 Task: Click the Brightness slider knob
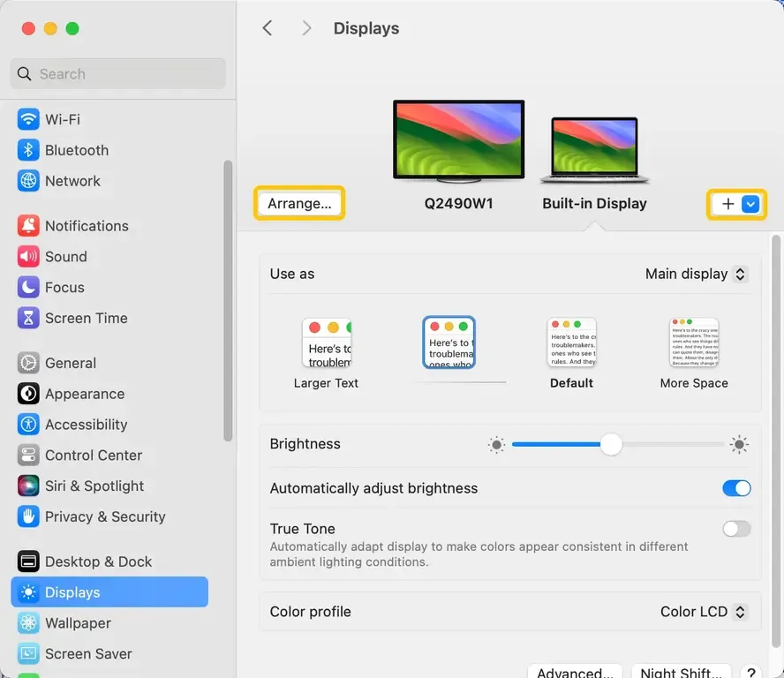[610, 445]
